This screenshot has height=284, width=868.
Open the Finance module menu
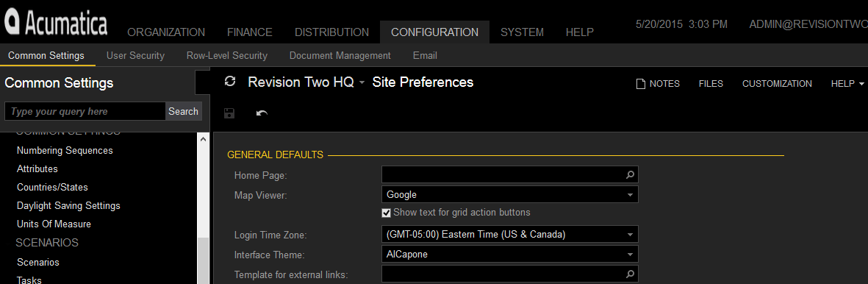[x=250, y=32]
